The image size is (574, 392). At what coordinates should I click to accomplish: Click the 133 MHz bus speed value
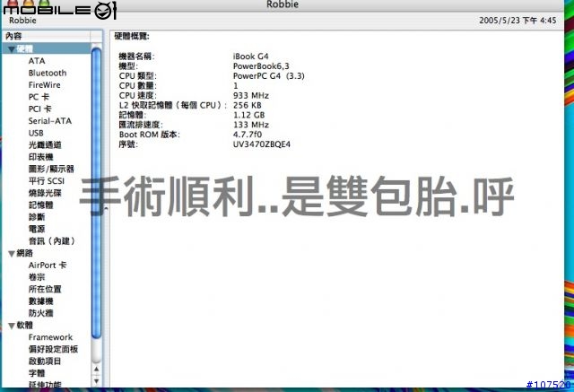pos(251,125)
